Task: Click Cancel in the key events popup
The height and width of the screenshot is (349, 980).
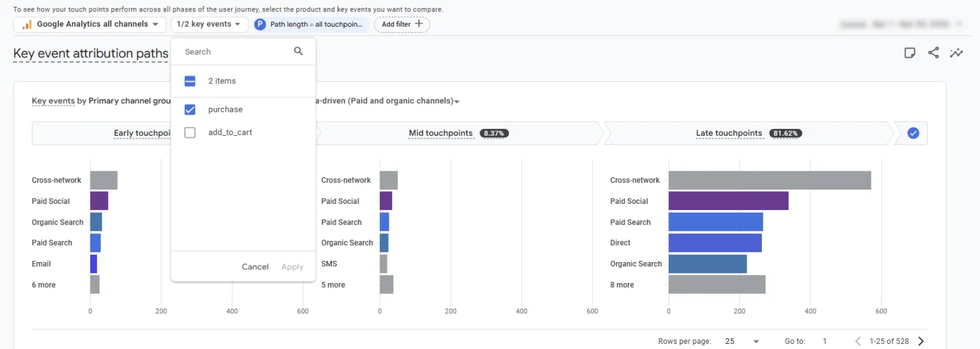Action: click(255, 267)
